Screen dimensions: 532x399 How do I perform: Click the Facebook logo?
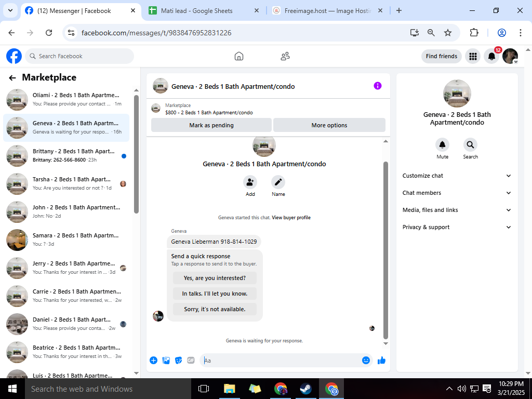14,56
